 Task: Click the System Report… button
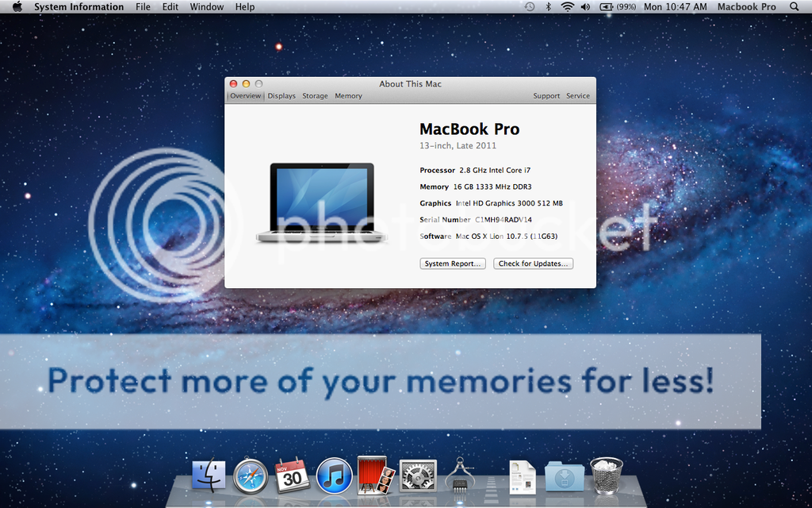coord(452,264)
